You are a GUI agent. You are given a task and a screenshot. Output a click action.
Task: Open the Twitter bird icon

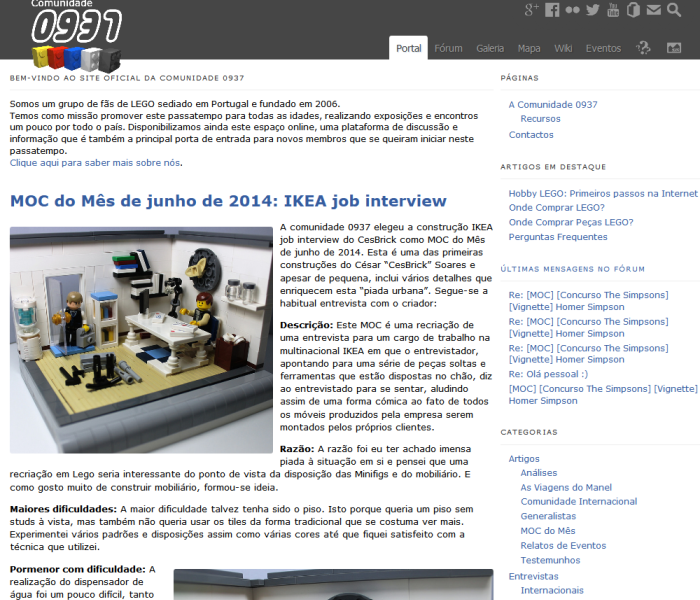[x=593, y=10]
